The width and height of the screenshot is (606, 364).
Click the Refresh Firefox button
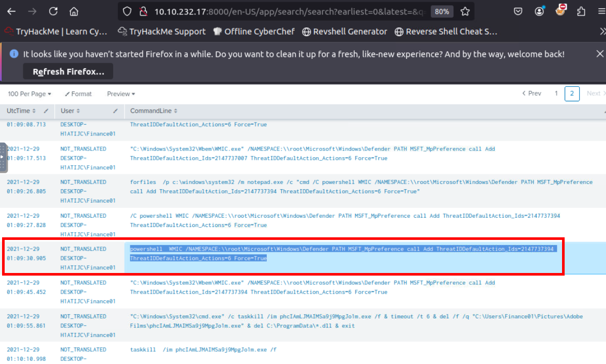tap(68, 71)
